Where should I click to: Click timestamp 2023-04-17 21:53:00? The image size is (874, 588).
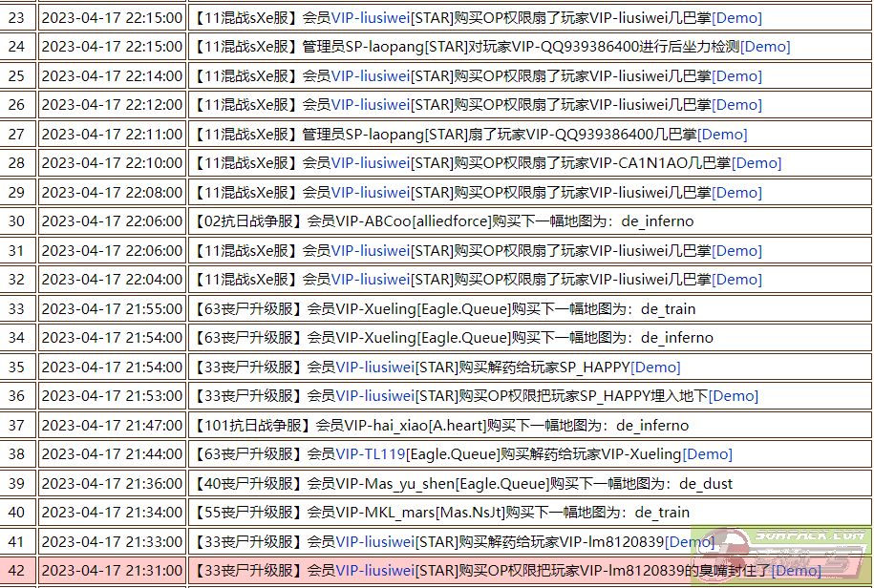tap(112, 396)
